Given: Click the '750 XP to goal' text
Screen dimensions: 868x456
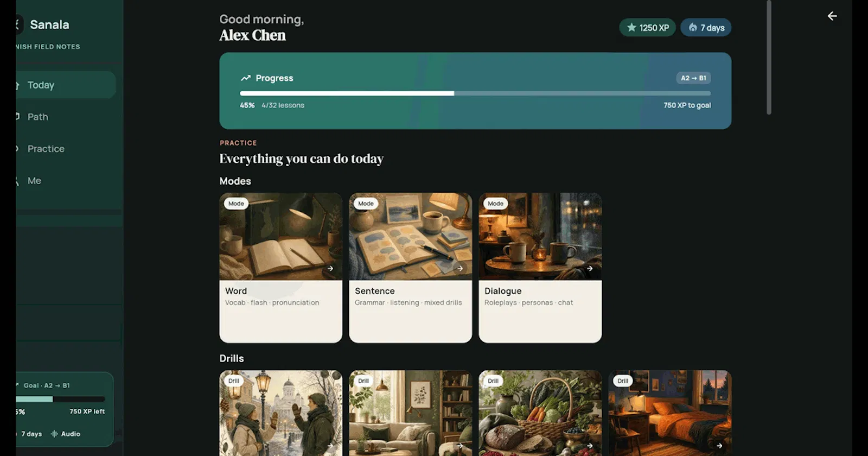Looking at the screenshot, I should click(687, 105).
